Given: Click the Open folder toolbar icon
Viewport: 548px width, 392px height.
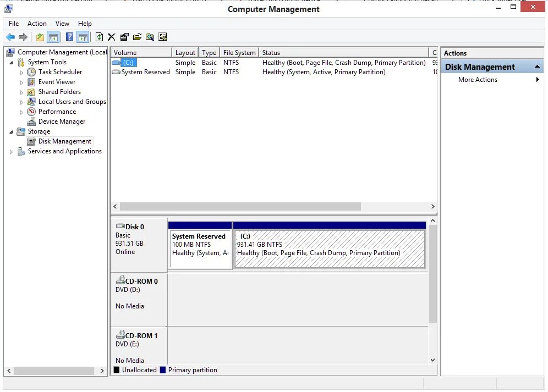Looking at the screenshot, I should click(138, 37).
